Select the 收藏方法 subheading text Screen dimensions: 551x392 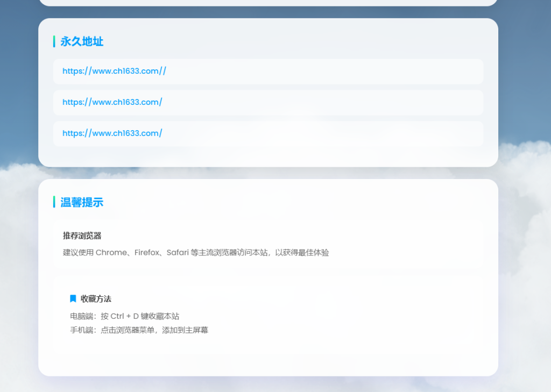point(97,299)
